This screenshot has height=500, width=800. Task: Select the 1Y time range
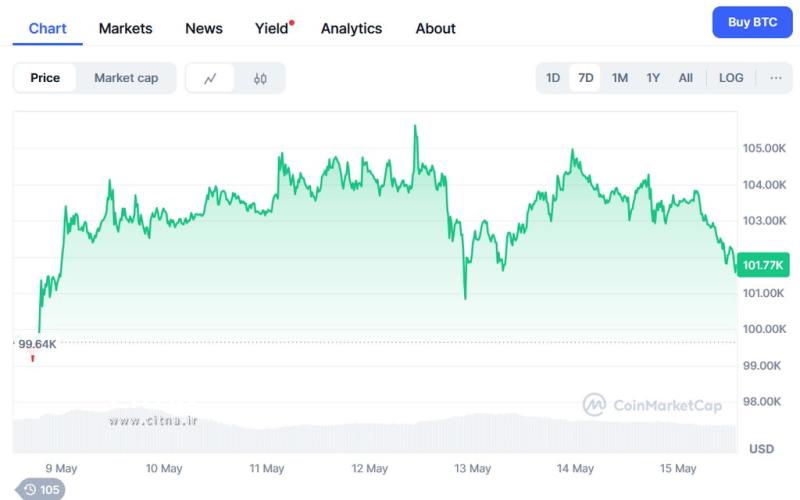[x=653, y=78]
